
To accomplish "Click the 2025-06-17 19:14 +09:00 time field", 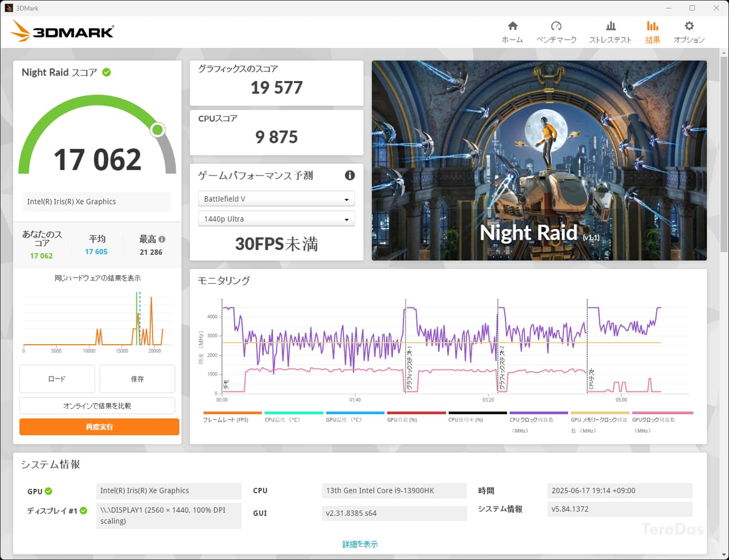I will pos(620,490).
